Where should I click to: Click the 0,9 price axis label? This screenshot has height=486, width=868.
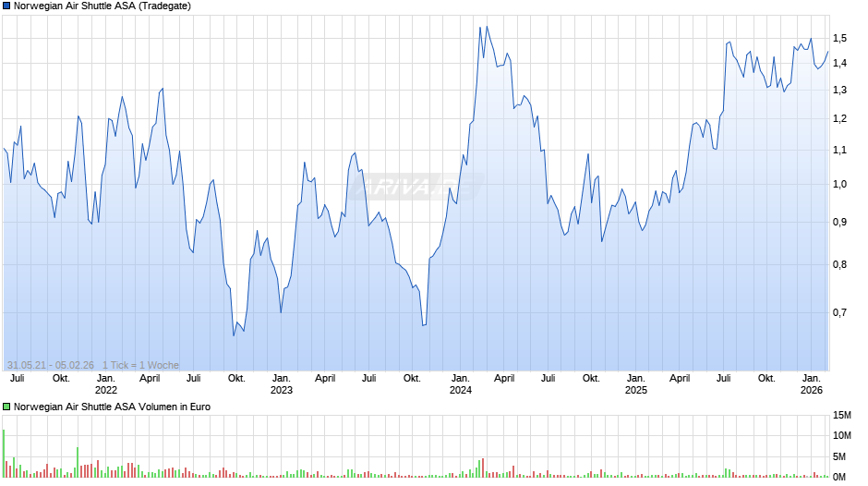pyautogui.click(x=839, y=223)
